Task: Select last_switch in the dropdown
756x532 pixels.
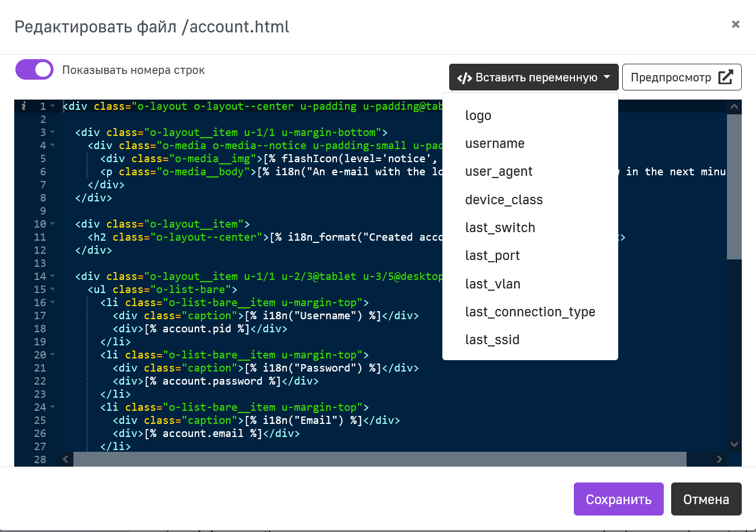Action: (x=500, y=228)
